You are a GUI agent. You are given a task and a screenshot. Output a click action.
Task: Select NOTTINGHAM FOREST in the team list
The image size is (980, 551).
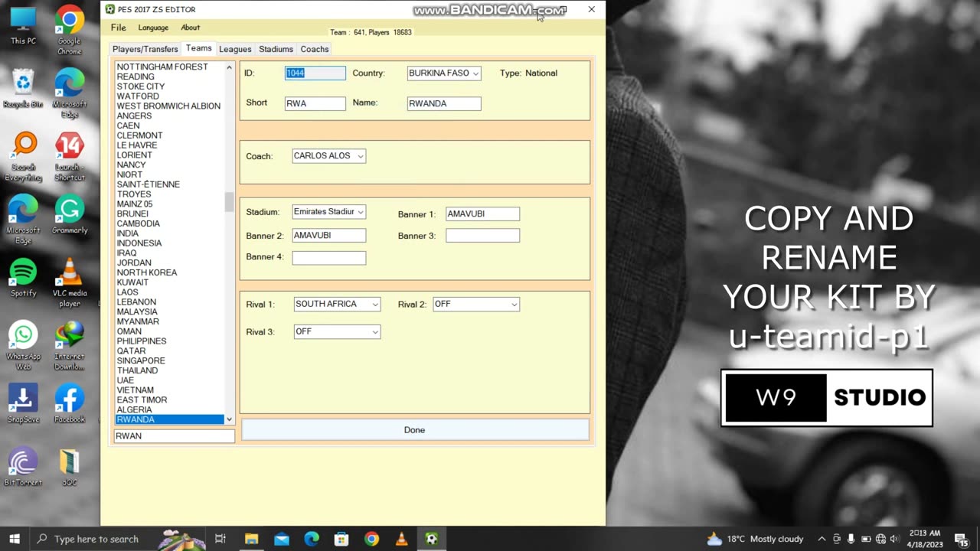pyautogui.click(x=162, y=67)
